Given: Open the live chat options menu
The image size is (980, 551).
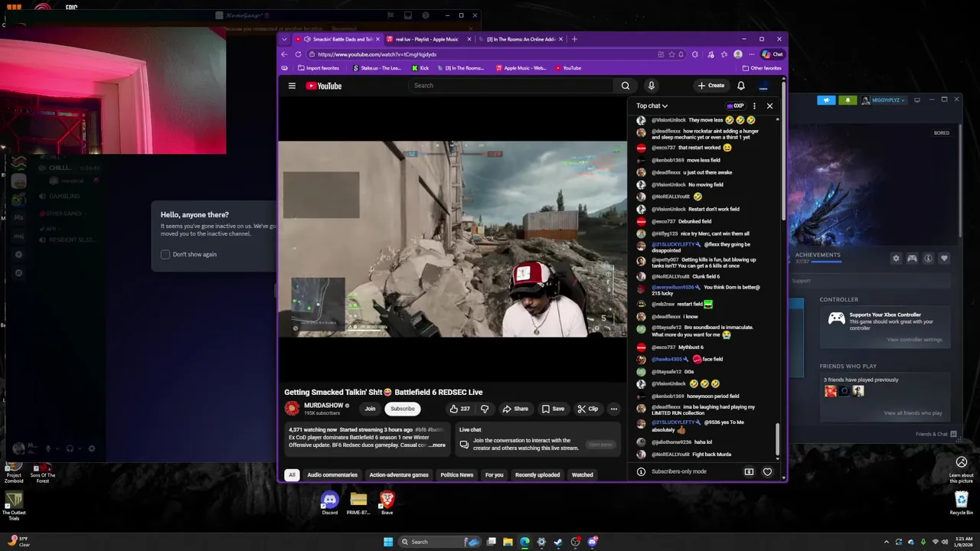Looking at the screenshot, I should 754,106.
